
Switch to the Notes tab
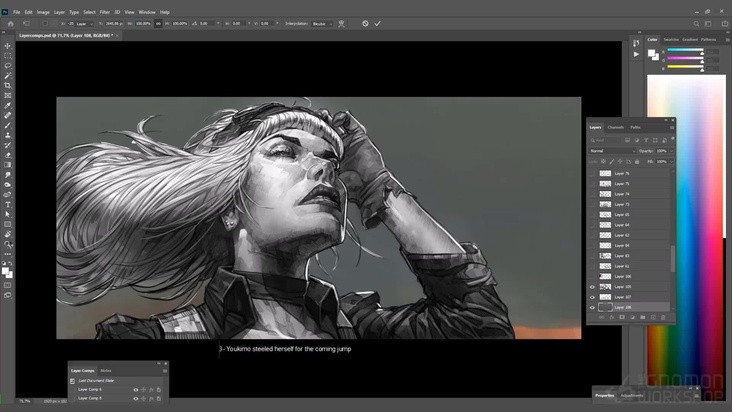tap(106, 370)
